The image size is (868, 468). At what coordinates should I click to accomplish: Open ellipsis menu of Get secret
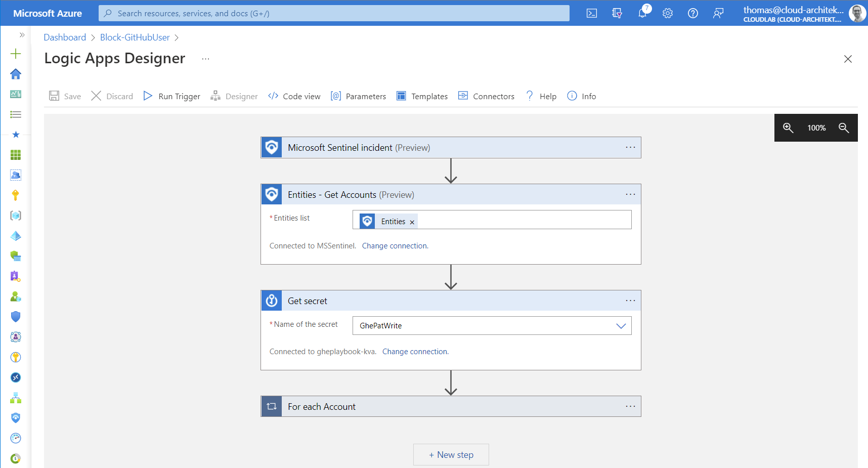pyautogui.click(x=630, y=301)
